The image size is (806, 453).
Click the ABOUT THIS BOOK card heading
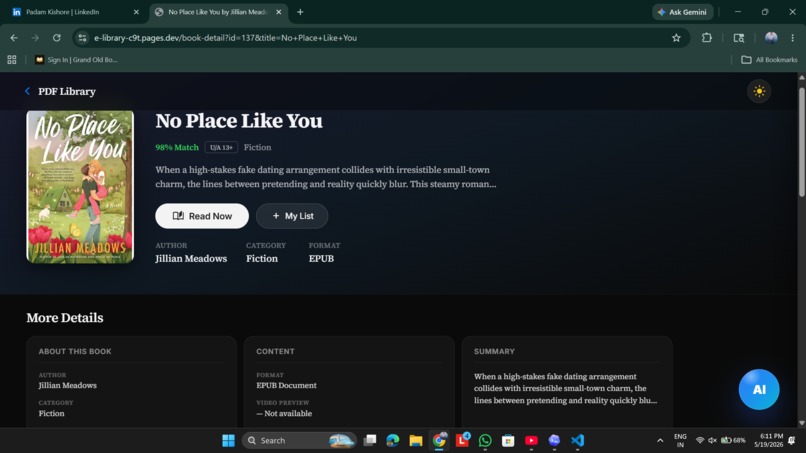pyautogui.click(x=75, y=352)
